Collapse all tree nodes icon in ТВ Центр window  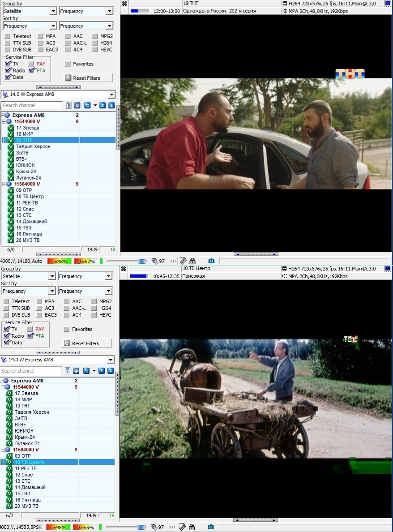(x=110, y=371)
